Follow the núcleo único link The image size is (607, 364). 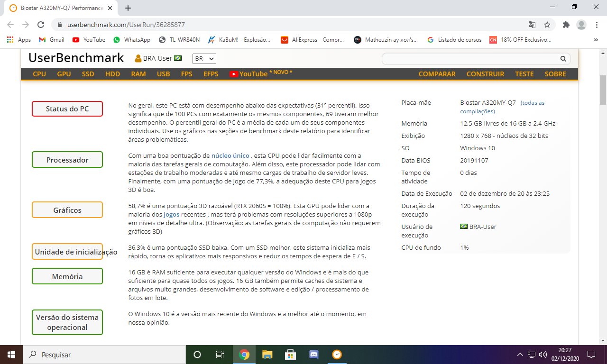[x=230, y=155]
